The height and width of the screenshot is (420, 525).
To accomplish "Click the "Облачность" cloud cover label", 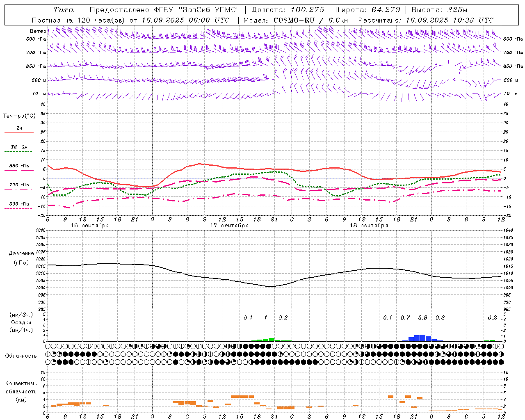I will (21, 356).
